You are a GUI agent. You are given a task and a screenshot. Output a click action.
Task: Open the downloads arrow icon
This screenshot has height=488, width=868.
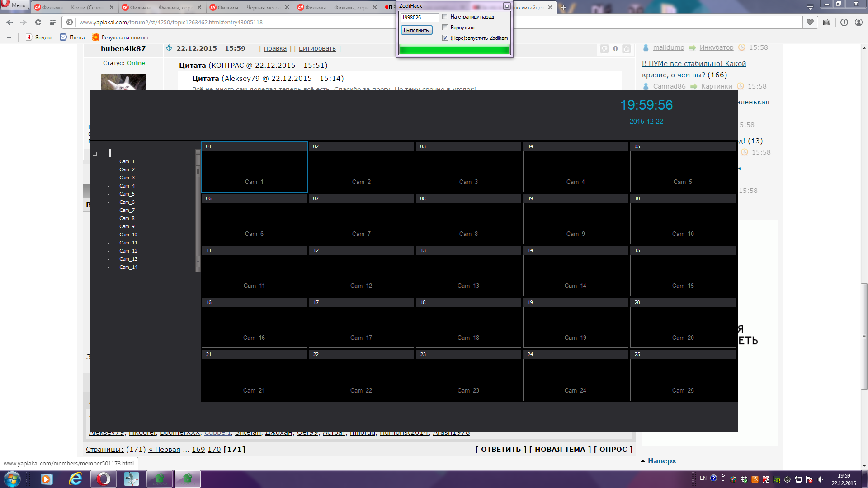coord(844,22)
